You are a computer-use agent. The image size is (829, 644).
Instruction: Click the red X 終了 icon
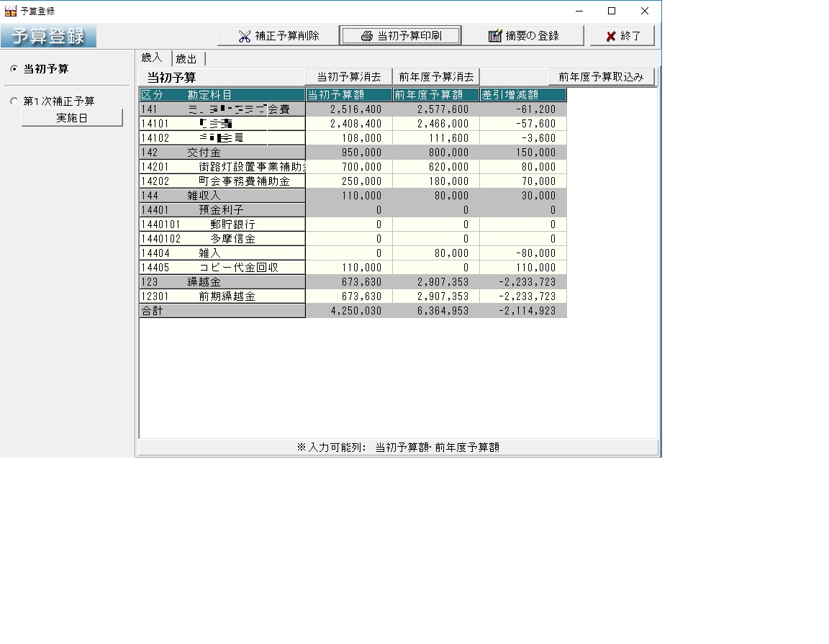611,36
